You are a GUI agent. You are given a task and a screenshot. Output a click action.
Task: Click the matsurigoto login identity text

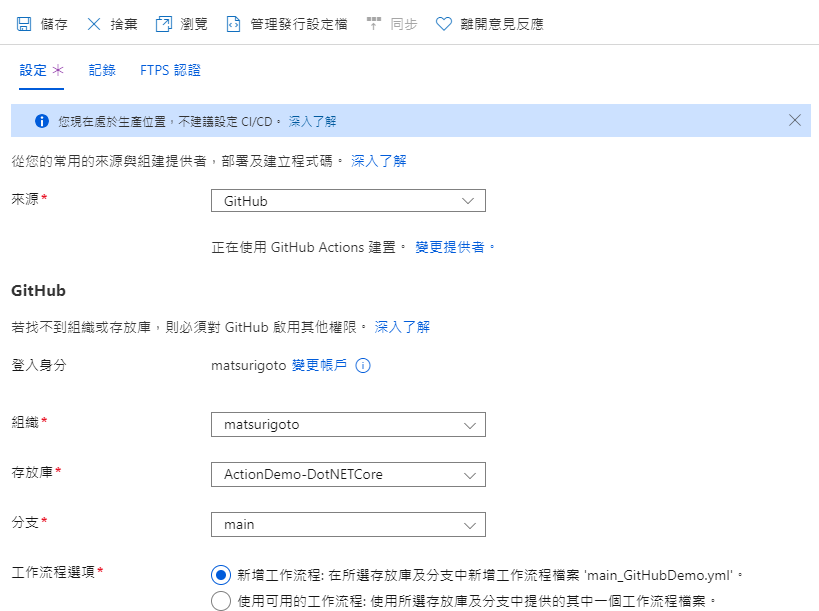pos(249,366)
